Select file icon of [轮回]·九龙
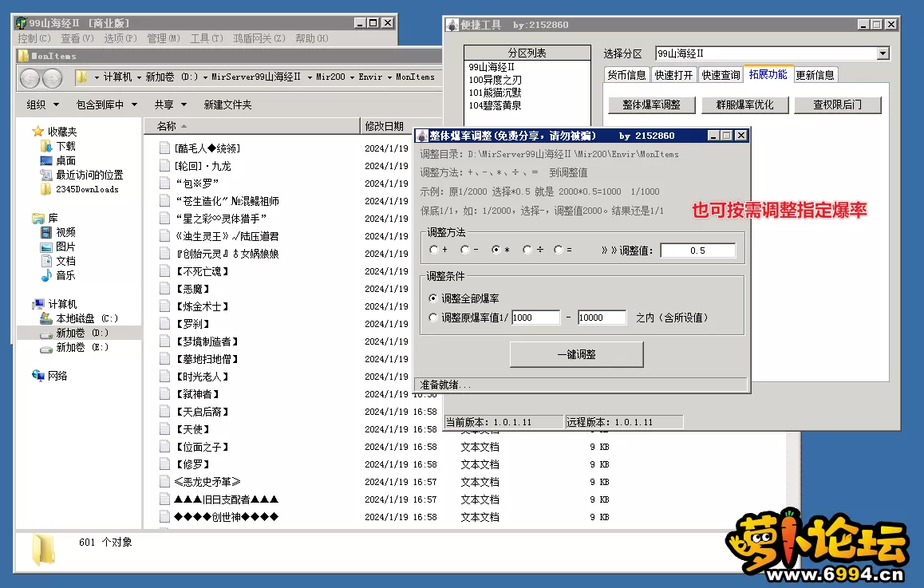 click(x=165, y=166)
